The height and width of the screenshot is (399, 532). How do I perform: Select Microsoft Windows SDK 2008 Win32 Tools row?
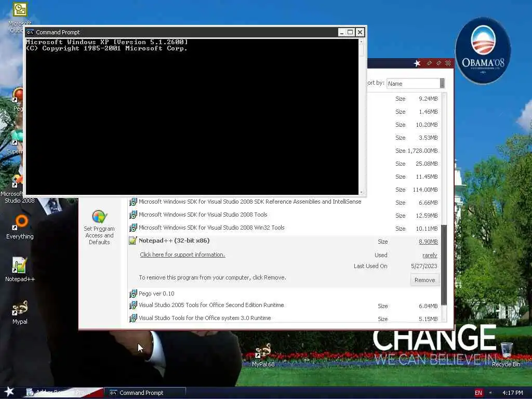pyautogui.click(x=284, y=229)
